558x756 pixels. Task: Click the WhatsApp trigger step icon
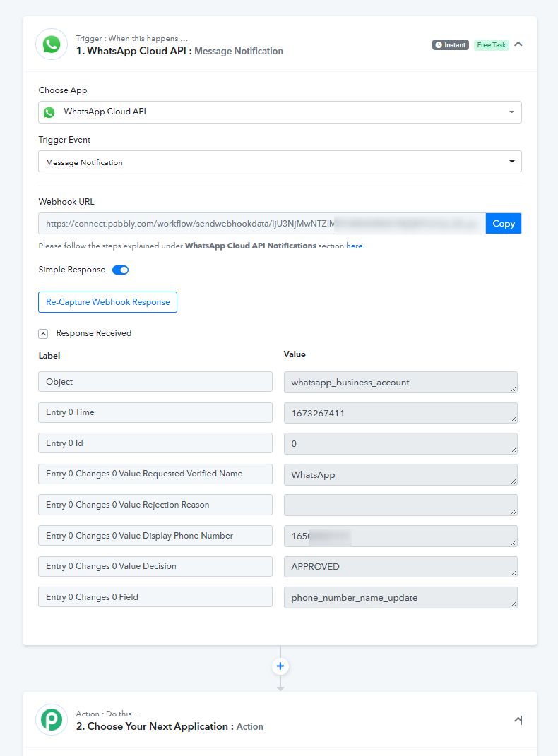click(52, 44)
